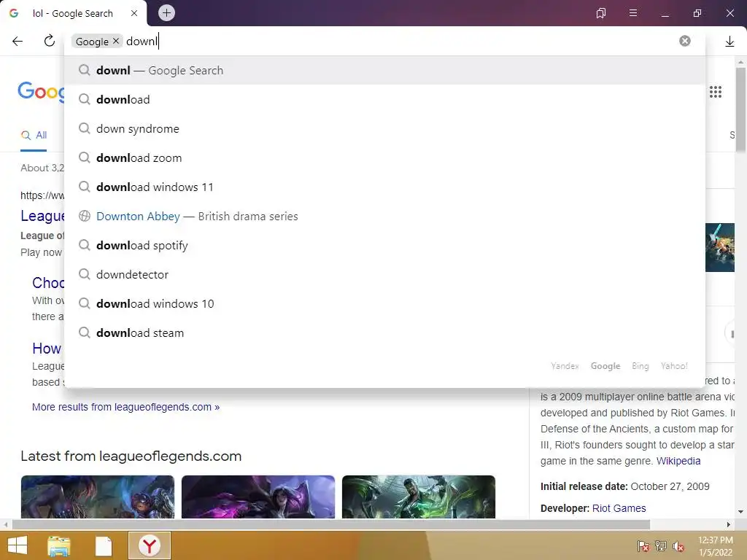Clear the address bar text
The width and height of the screenshot is (747, 560).
coord(684,41)
